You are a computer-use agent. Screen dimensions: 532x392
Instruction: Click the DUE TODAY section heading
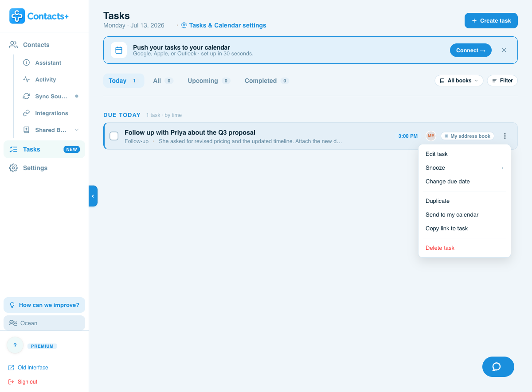122,115
